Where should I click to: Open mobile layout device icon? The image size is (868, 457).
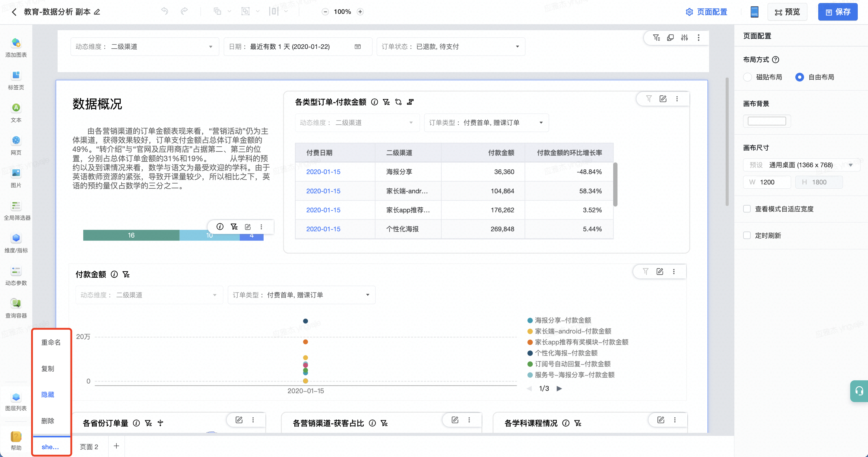pos(754,12)
